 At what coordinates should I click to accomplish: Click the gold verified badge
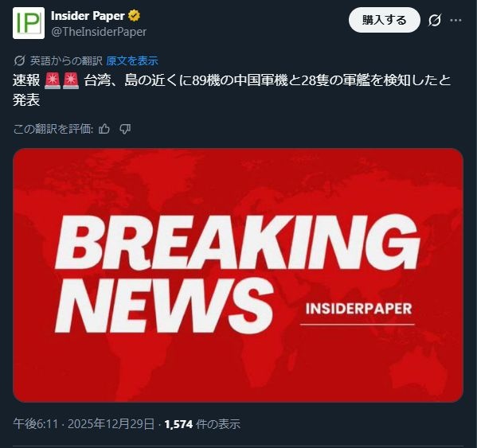134,15
